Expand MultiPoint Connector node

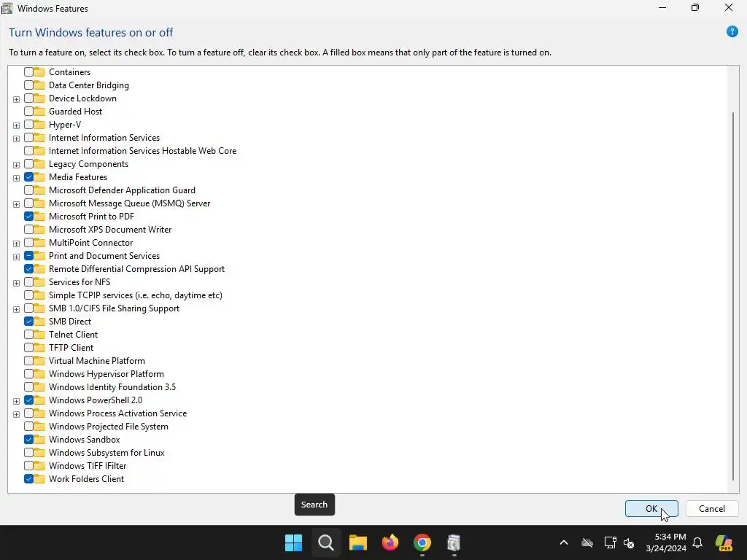tap(16, 244)
